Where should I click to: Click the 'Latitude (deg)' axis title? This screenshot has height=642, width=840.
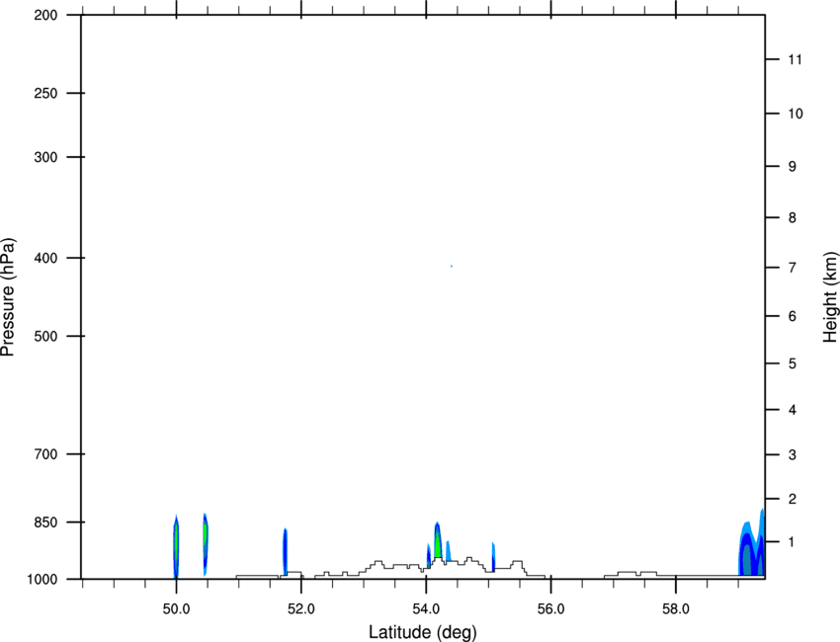coord(423,632)
